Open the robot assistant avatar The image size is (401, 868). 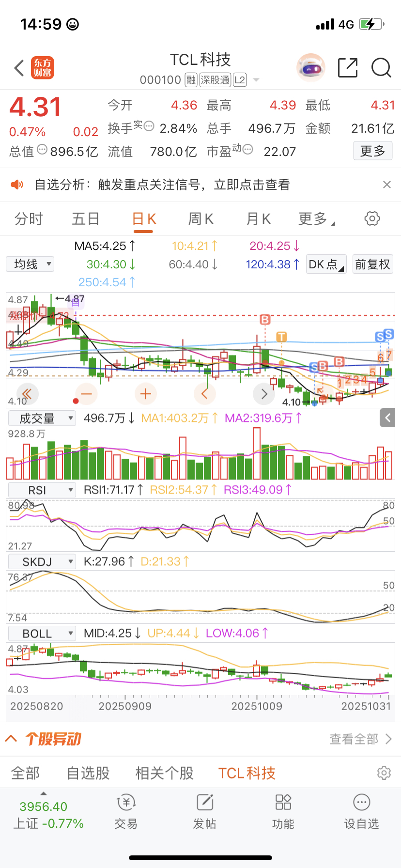click(310, 68)
